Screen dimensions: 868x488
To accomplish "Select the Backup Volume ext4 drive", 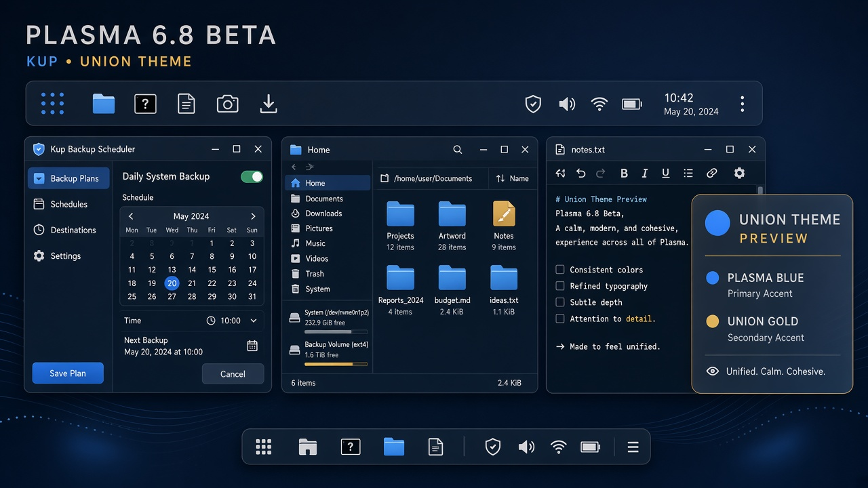I will coord(328,352).
